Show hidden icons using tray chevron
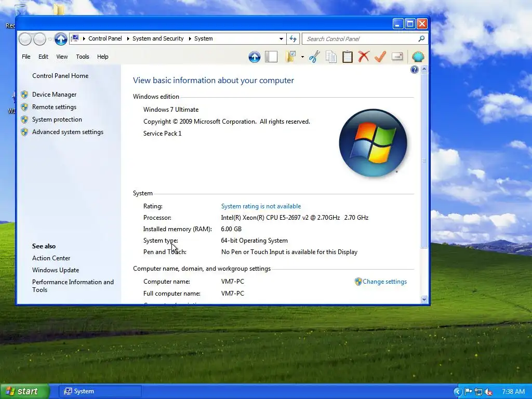The width and height of the screenshot is (532, 399). tap(457, 392)
